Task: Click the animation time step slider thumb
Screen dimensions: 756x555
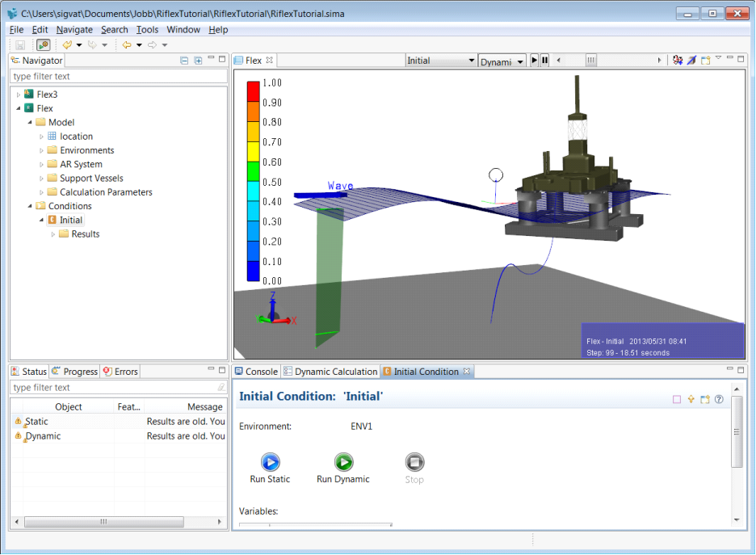Action: [x=591, y=61]
